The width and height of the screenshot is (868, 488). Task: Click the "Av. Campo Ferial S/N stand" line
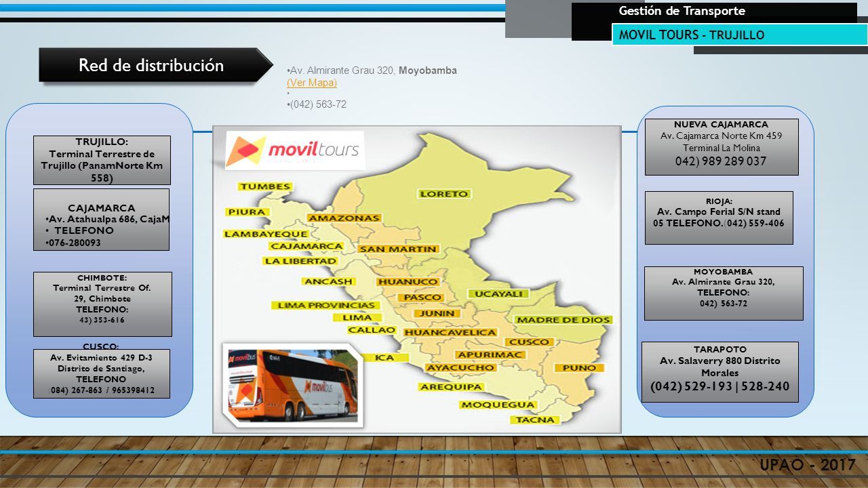pos(719,211)
